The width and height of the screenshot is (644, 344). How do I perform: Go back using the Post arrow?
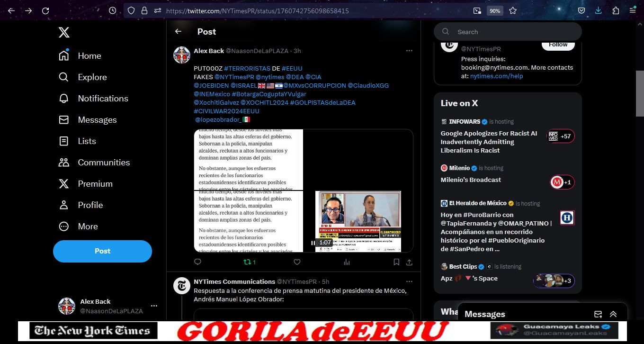[178, 32]
